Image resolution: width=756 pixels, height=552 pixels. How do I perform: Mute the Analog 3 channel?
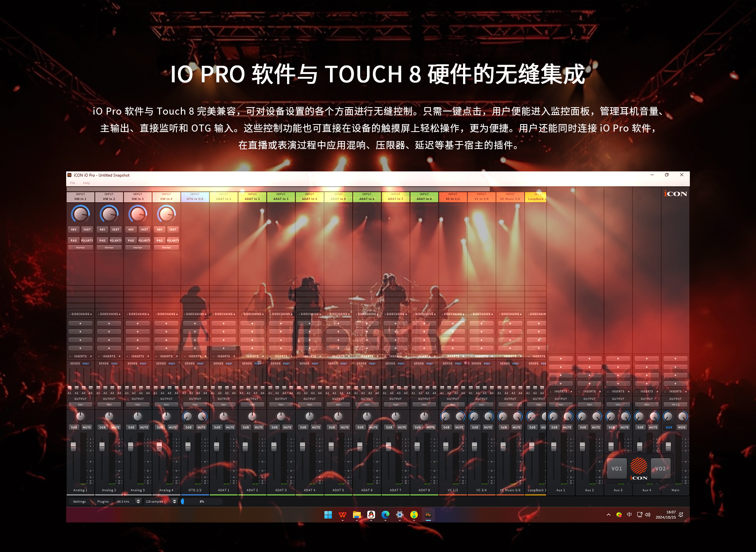click(144, 427)
